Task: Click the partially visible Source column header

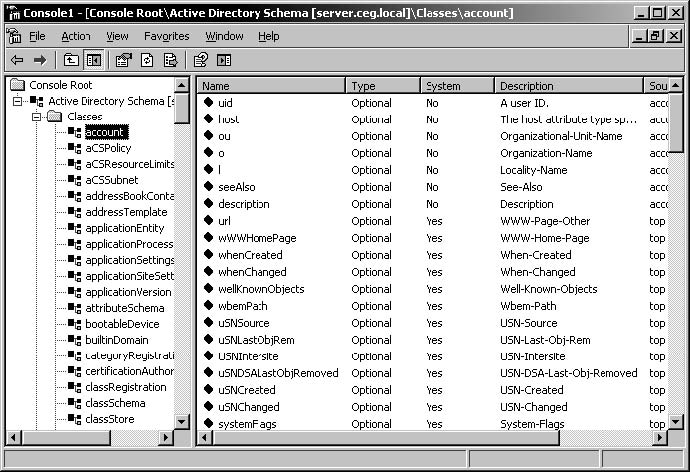Action: click(656, 86)
